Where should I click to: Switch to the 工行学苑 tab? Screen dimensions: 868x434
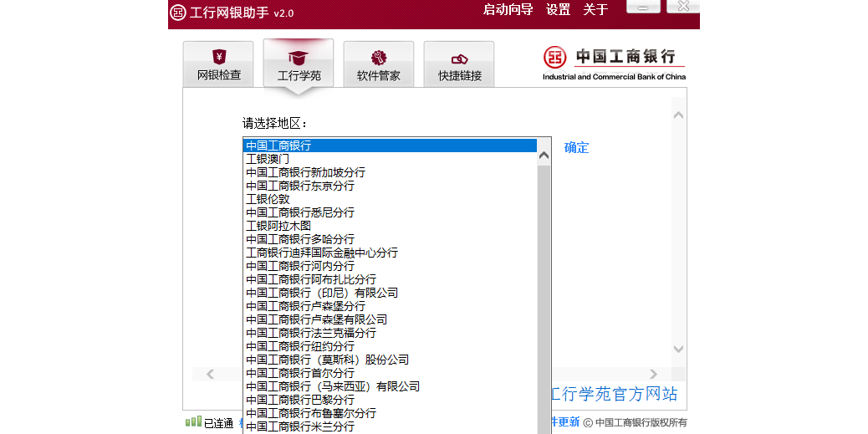pyautogui.click(x=299, y=64)
